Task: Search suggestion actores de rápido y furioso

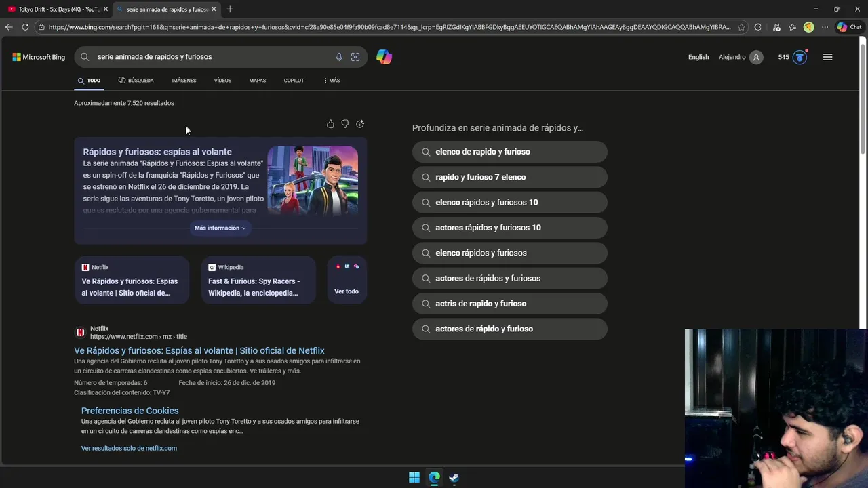Action: click(510, 329)
